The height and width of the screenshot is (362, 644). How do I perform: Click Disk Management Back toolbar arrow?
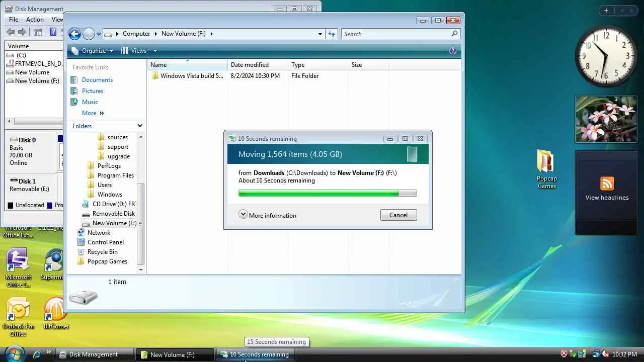click(11, 32)
